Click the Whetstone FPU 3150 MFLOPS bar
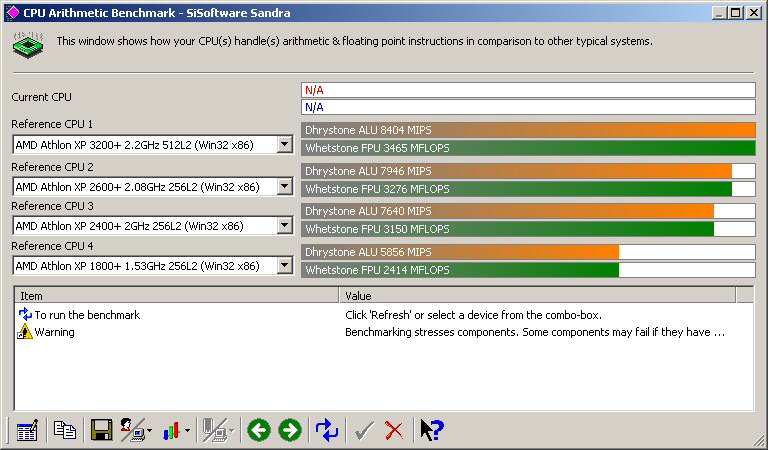This screenshot has height=450, width=768. (x=528, y=229)
